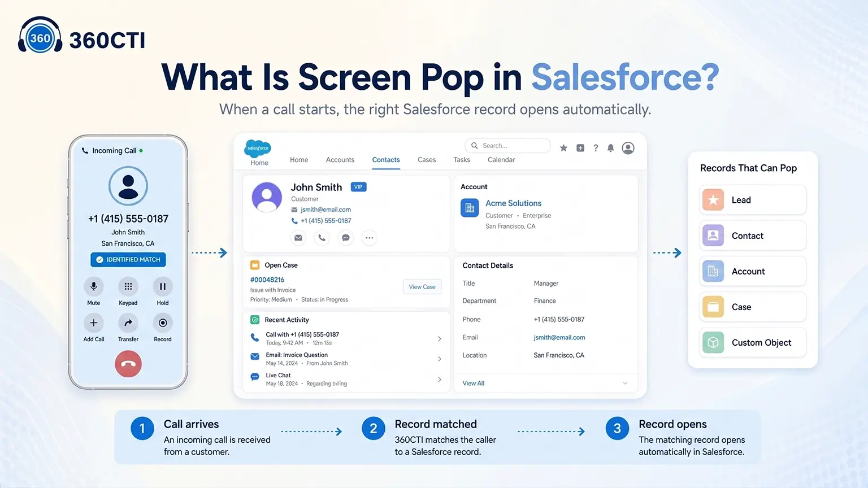The height and width of the screenshot is (488, 868).
Task: Expand the Live Chat activity row
Action: point(440,380)
